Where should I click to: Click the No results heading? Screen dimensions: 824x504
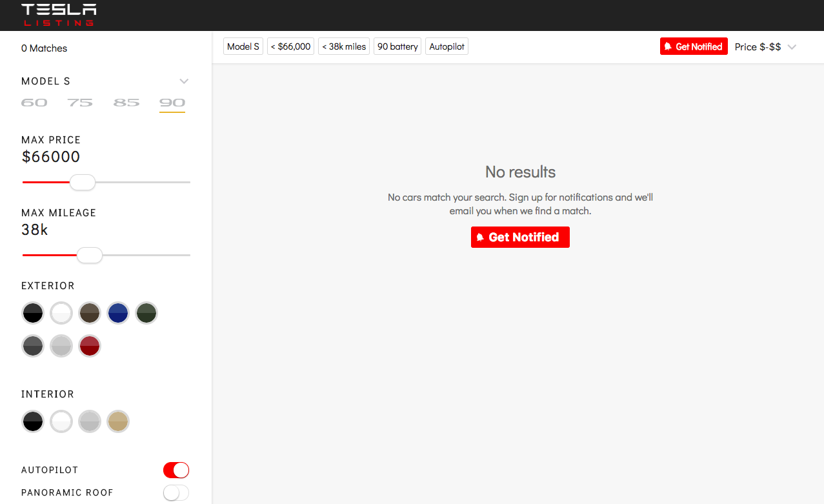coord(520,172)
